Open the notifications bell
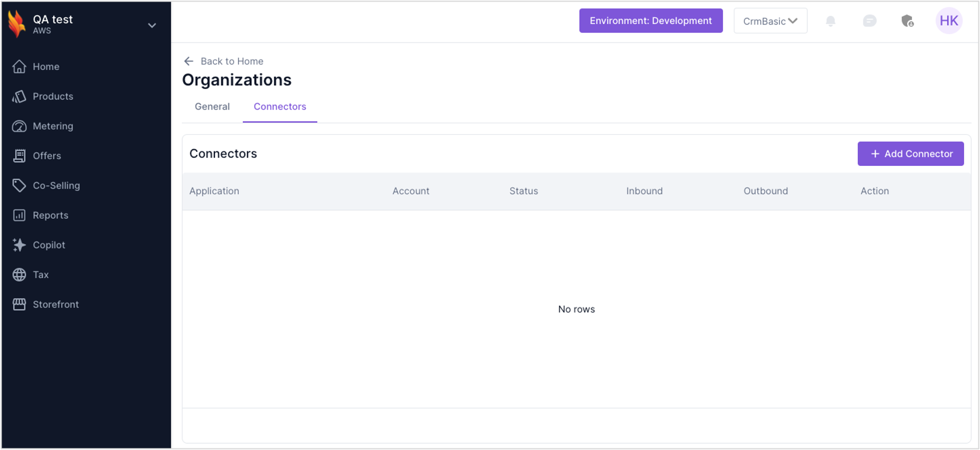Screen dimensions: 980x450 [x=830, y=21]
